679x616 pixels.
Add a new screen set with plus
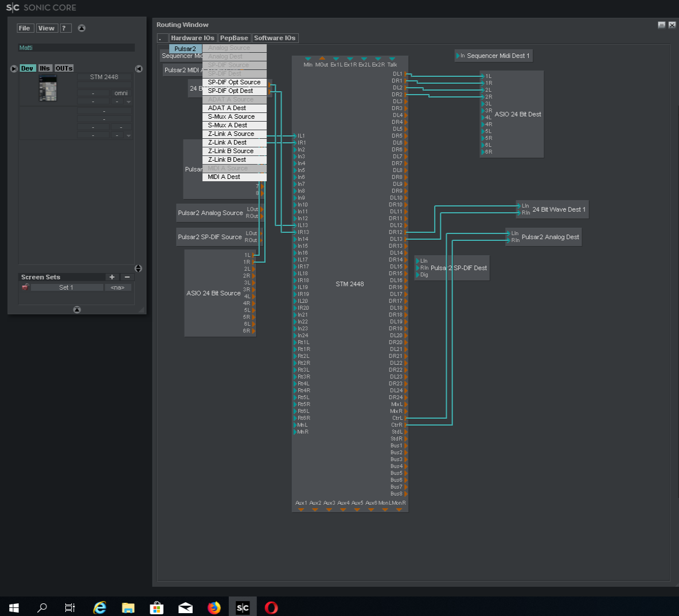(x=112, y=277)
